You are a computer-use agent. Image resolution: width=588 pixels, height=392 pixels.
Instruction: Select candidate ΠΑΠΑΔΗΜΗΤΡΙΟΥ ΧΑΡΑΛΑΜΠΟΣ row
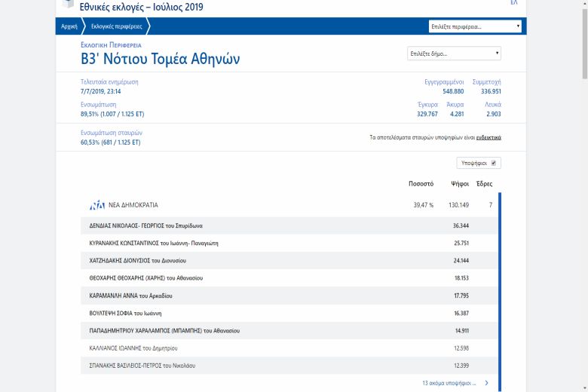(x=289, y=330)
